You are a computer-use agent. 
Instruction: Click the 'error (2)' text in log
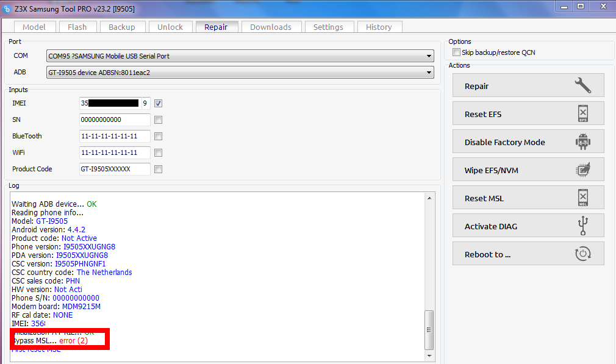tap(73, 340)
